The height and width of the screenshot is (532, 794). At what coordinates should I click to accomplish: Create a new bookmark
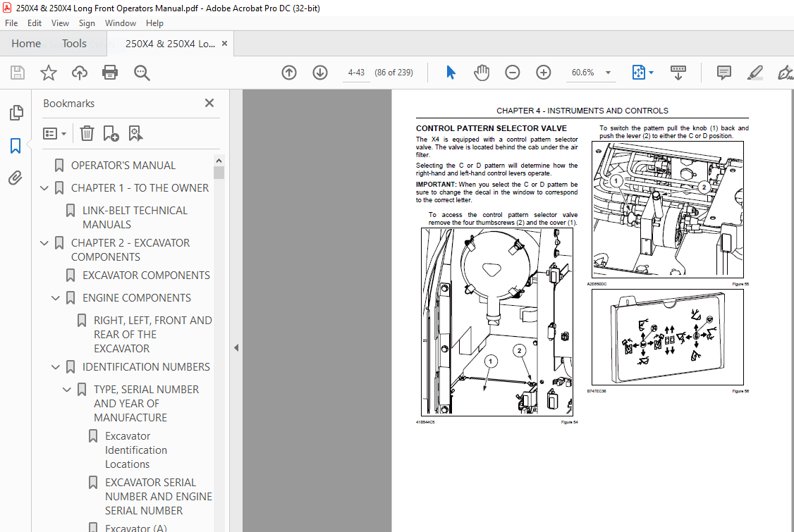(x=111, y=132)
